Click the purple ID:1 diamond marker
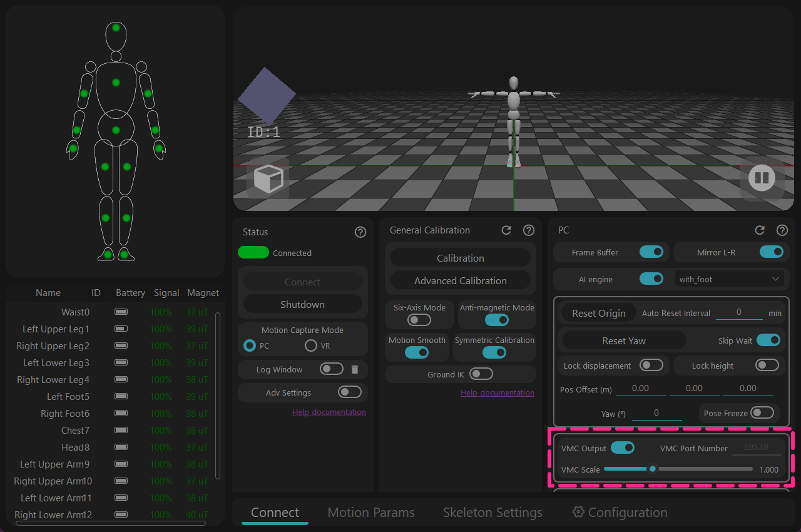801x532 pixels. click(267, 95)
